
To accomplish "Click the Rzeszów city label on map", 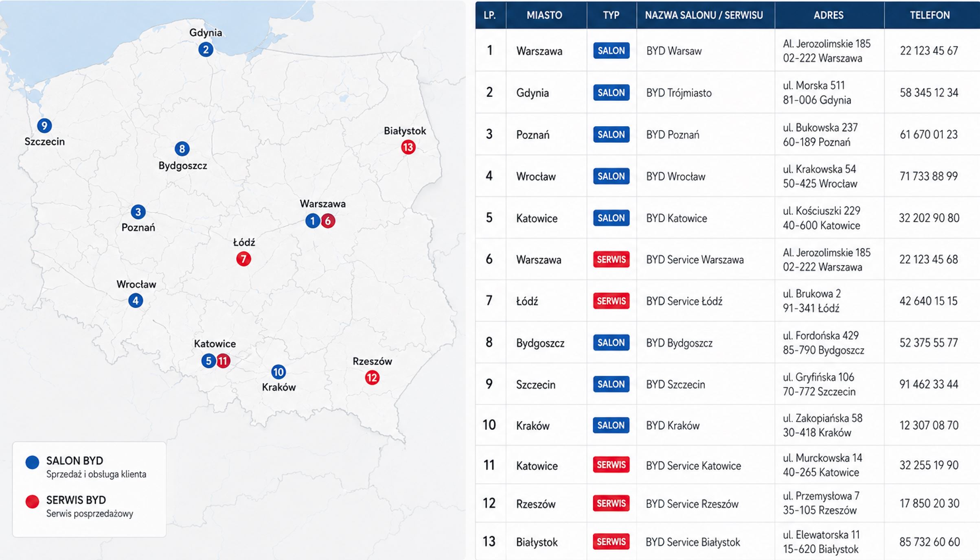I will [x=372, y=361].
